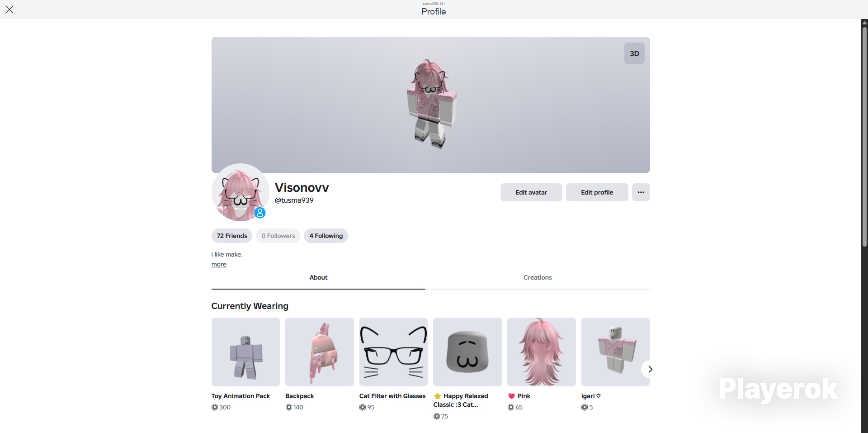
Task: Click the 3D avatar figure in banner
Action: pos(432,104)
